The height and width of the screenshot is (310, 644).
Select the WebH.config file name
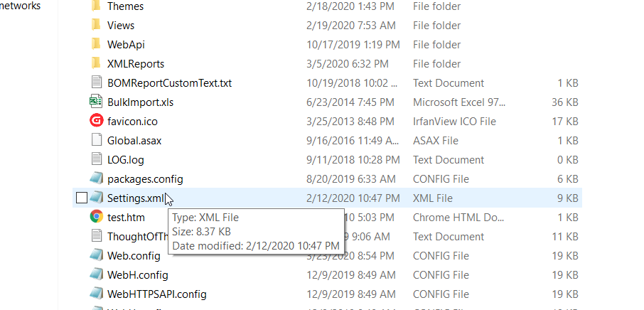coord(137,275)
